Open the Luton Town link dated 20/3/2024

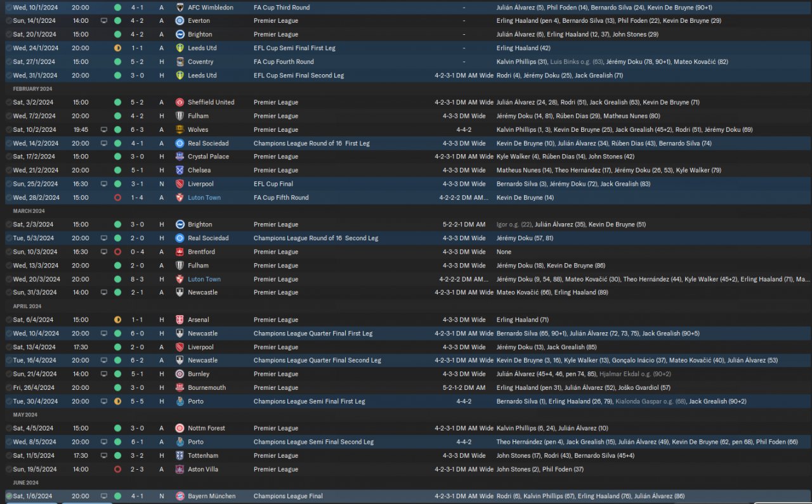tap(204, 280)
